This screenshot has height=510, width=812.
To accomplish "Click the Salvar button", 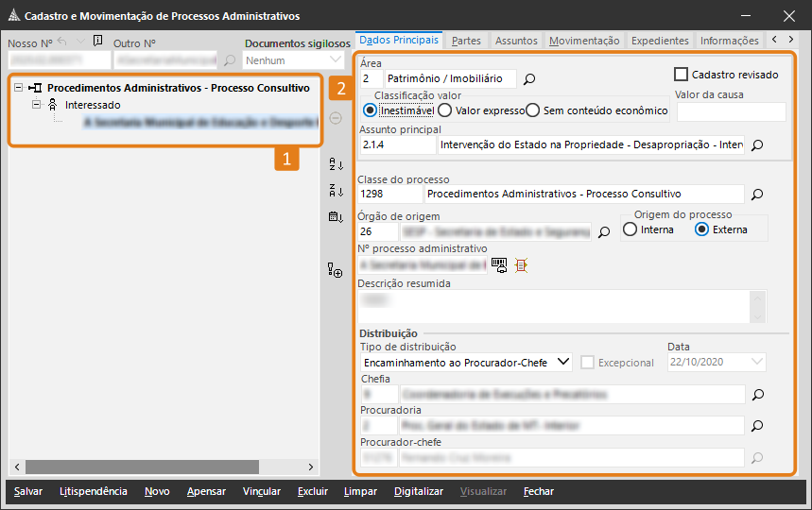I will [28, 491].
